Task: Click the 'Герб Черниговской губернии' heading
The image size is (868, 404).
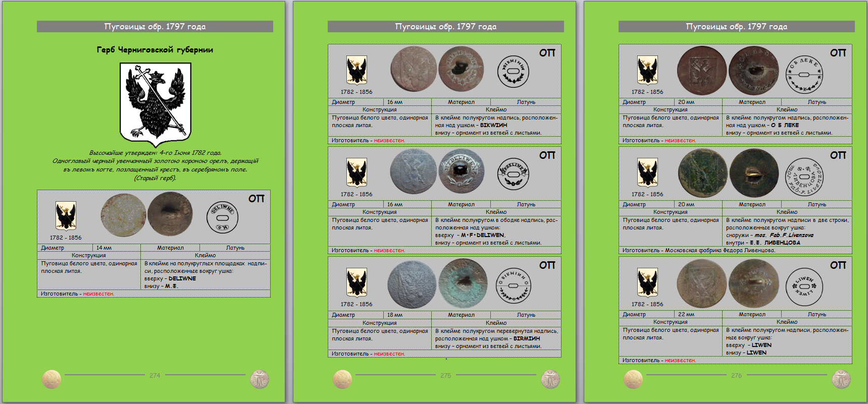Action: click(x=155, y=49)
